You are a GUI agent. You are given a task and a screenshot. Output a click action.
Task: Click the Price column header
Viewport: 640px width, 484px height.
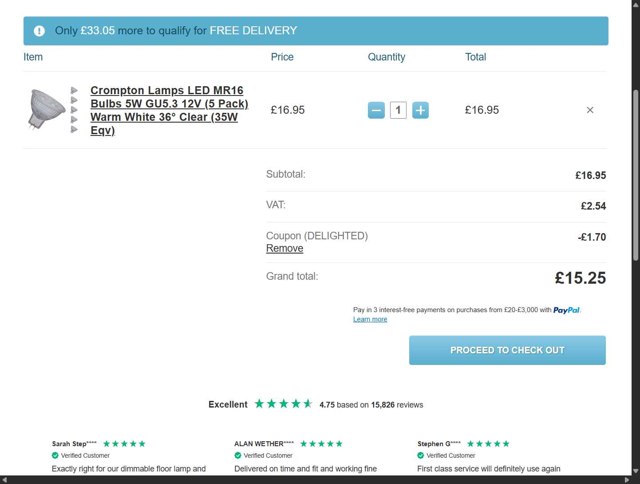point(282,57)
